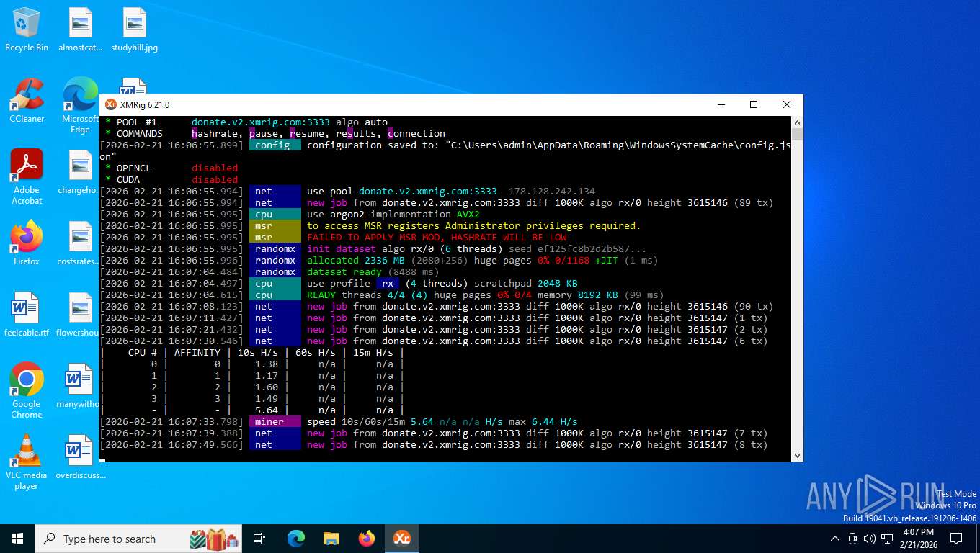Open Adobe Acrobat desktop shortcut
The image size is (980, 553).
click(27, 177)
